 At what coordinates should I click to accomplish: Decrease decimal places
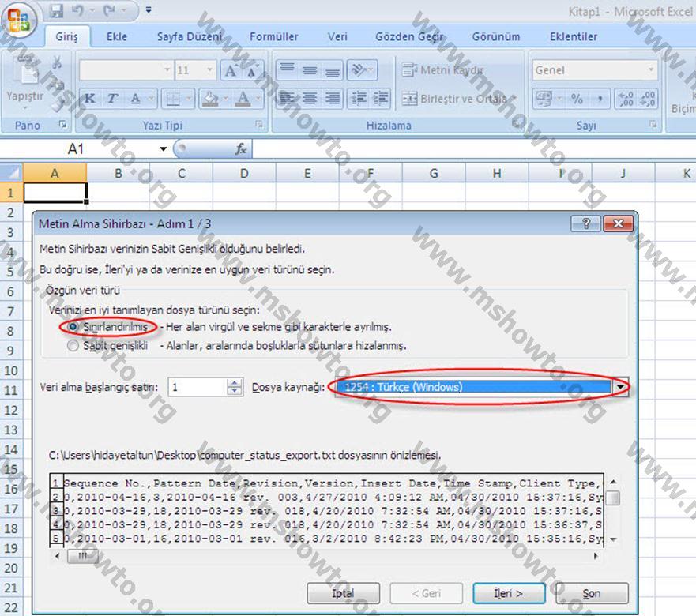[648, 99]
